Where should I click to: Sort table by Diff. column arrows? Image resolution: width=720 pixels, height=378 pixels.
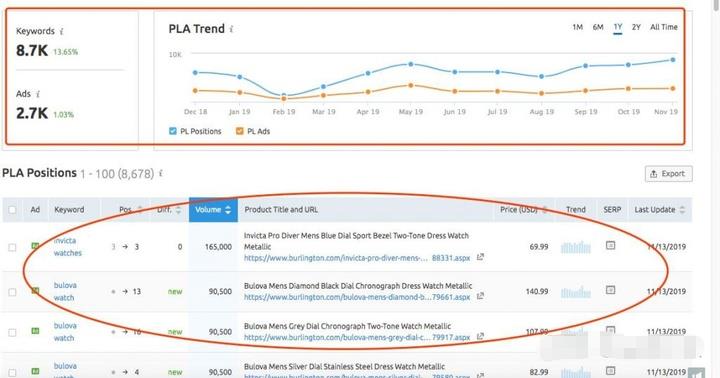click(x=178, y=210)
